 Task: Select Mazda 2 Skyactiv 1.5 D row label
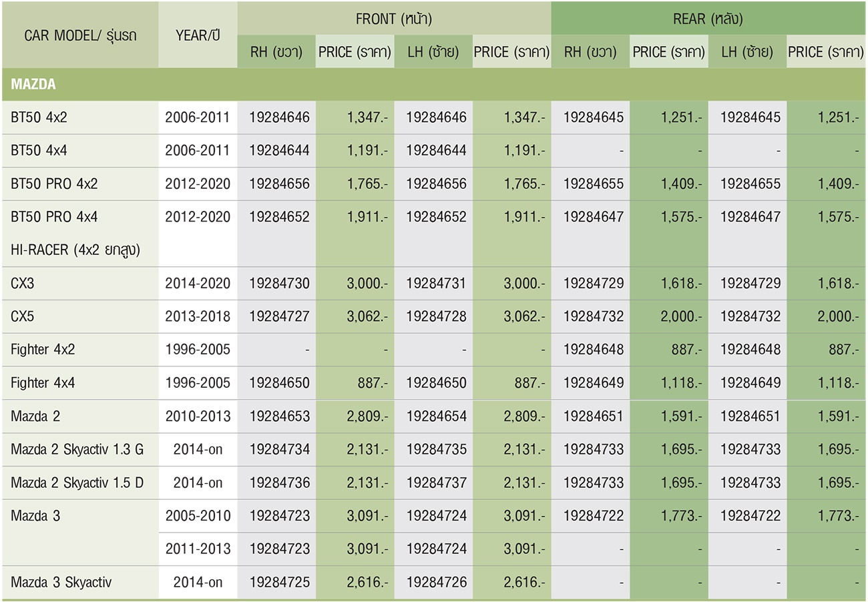coord(77,483)
